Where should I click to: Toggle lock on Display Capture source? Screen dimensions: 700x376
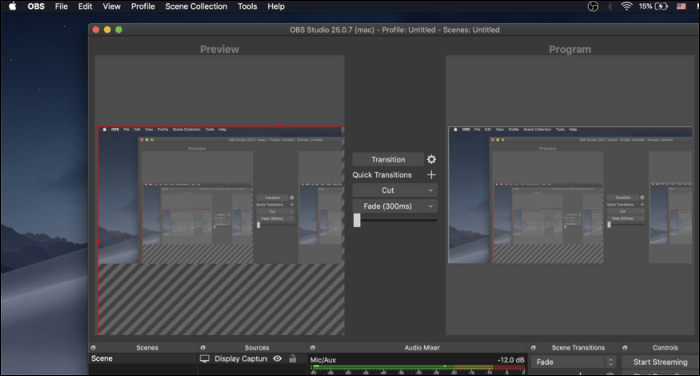(x=292, y=359)
